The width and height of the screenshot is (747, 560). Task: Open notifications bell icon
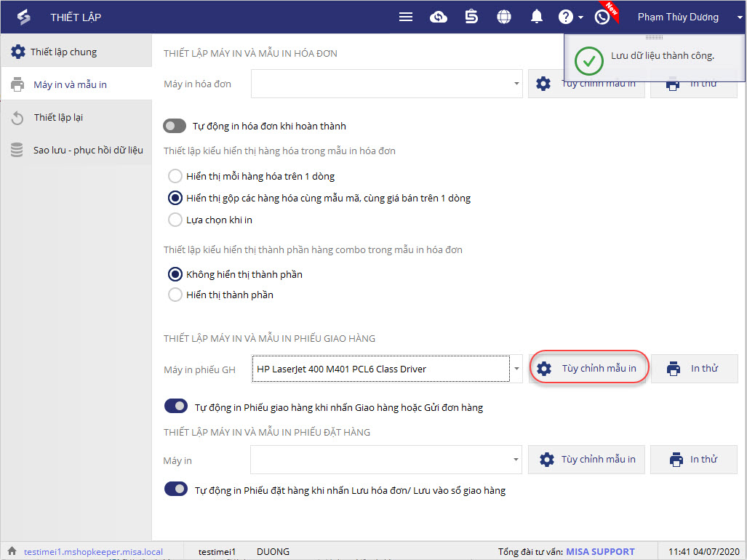coord(537,17)
